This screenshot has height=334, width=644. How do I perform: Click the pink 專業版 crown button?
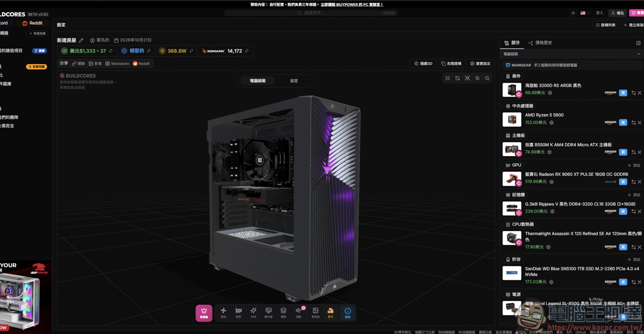[x=204, y=313]
